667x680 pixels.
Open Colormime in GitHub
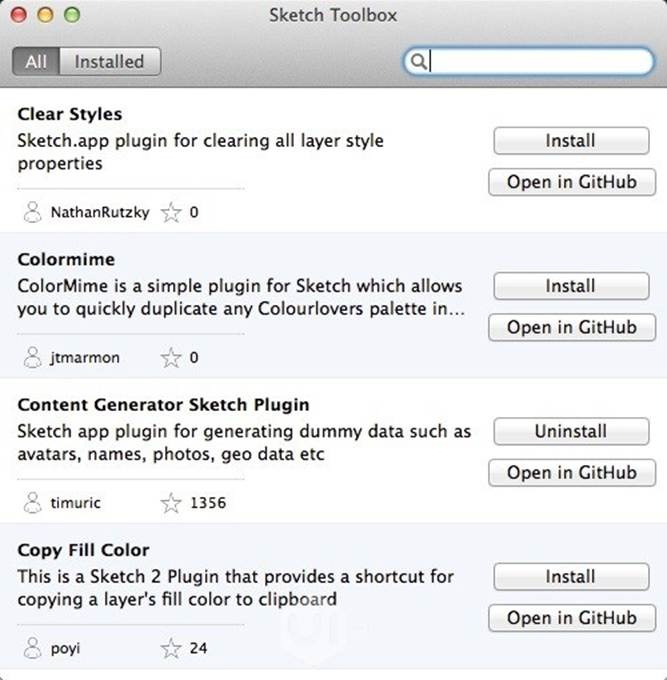tap(570, 327)
